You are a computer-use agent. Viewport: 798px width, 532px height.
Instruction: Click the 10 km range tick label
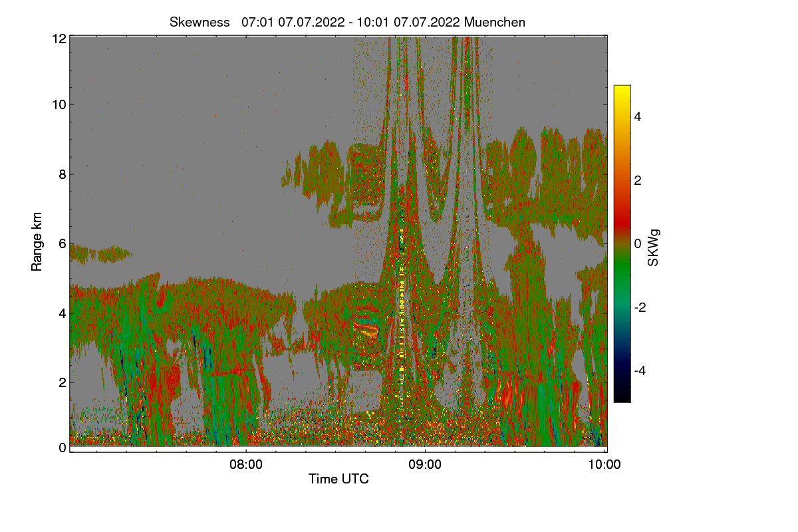pos(59,104)
